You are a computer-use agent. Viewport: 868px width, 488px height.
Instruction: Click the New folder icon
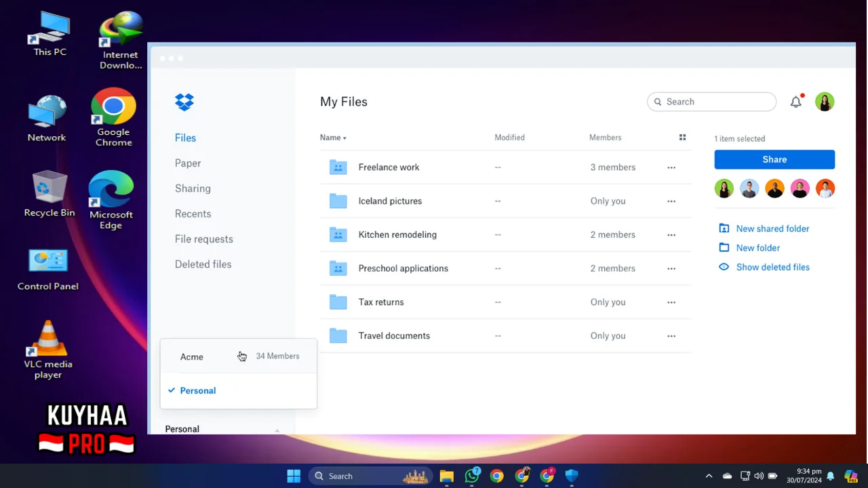coord(724,247)
